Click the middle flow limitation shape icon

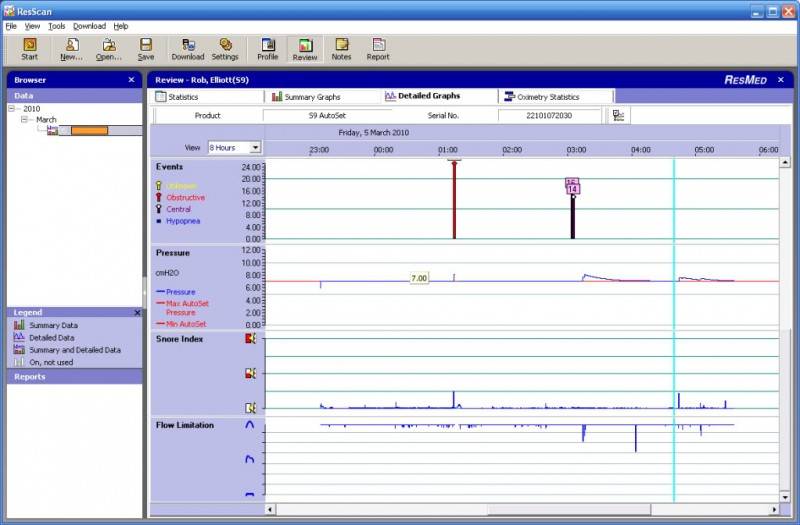tap(249, 459)
